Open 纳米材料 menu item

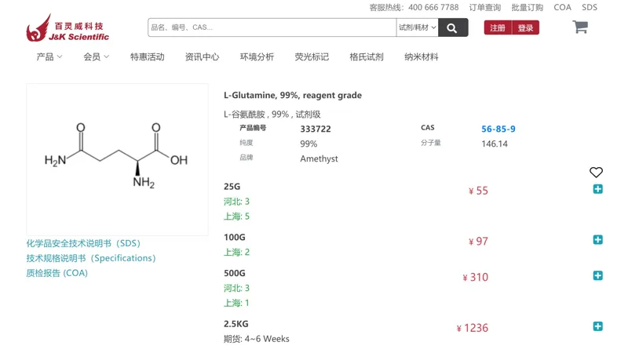coord(422,56)
